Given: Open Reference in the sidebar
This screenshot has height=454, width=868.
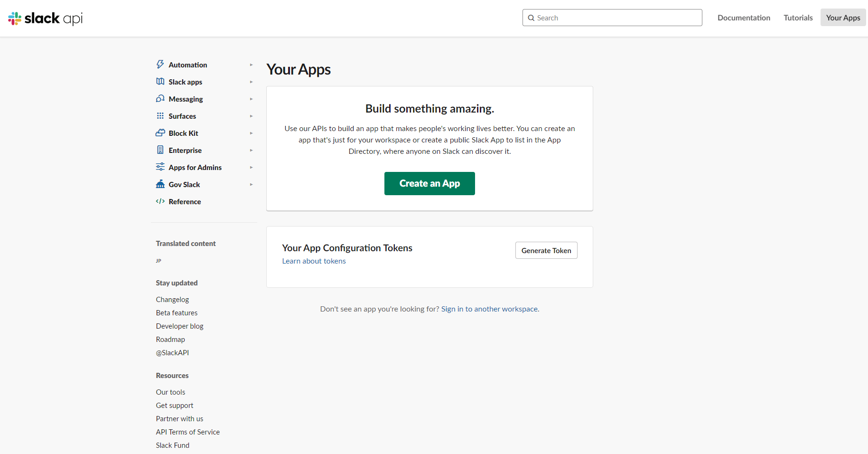Looking at the screenshot, I should click(185, 202).
